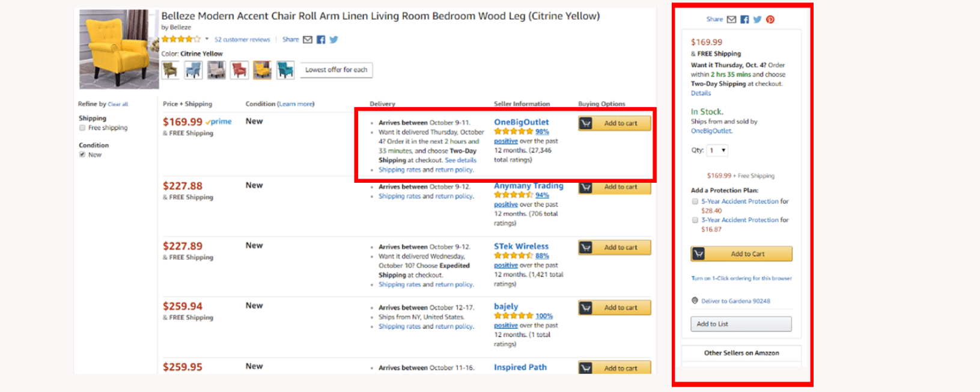980x392 pixels.
Task: Expand Other Sellers on Amazon section
Action: 741,353
